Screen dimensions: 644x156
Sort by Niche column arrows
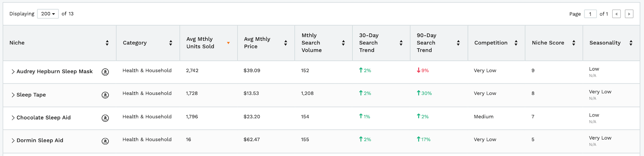(107, 43)
